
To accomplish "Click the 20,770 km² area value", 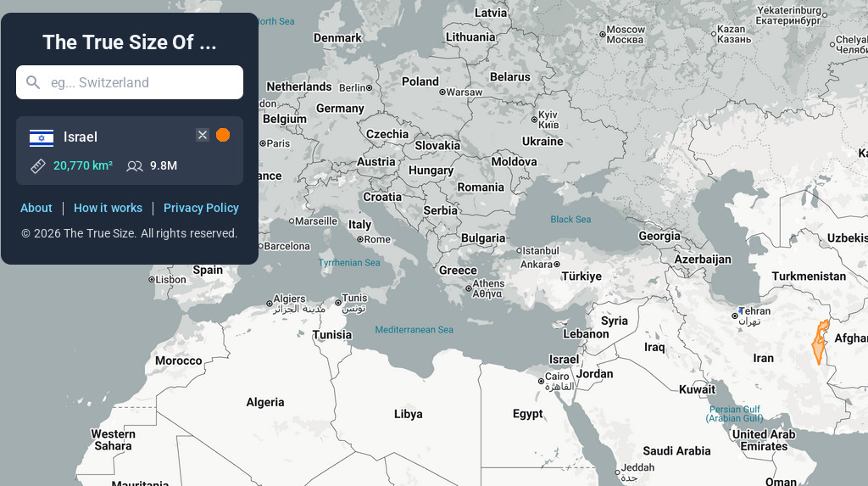I will (83, 165).
